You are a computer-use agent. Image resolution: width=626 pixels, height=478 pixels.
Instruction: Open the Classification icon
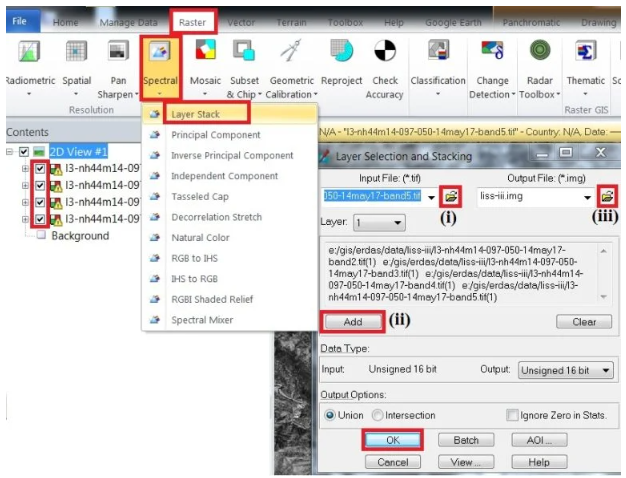pos(438,50)
